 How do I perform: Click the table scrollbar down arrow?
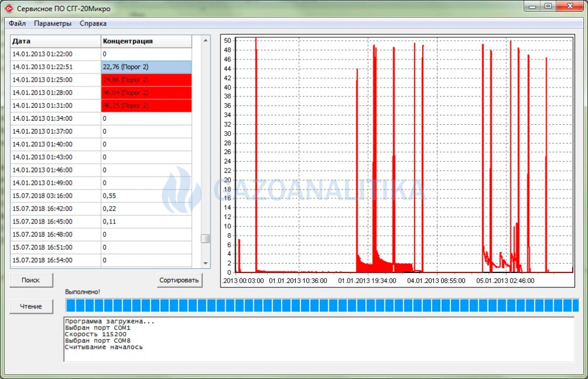tap(205, 263)
